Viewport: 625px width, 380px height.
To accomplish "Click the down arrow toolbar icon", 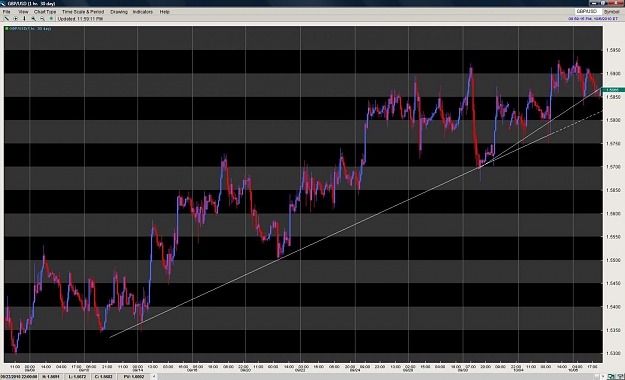I will click(x=24, y=19).
